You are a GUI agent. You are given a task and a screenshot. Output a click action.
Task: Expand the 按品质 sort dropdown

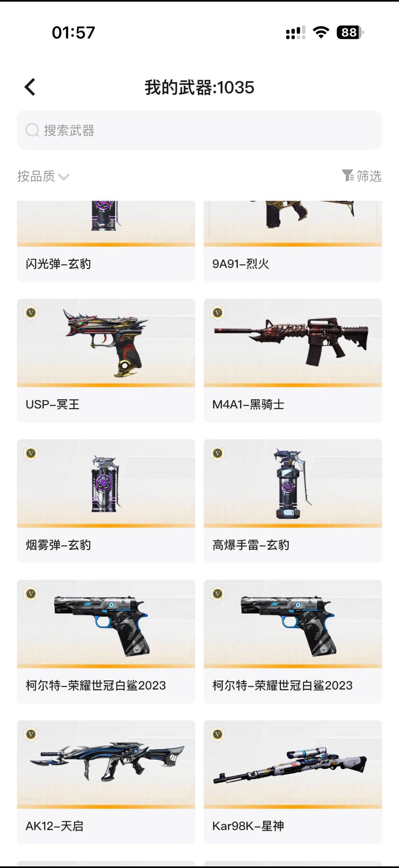click(x=43, y=176)
